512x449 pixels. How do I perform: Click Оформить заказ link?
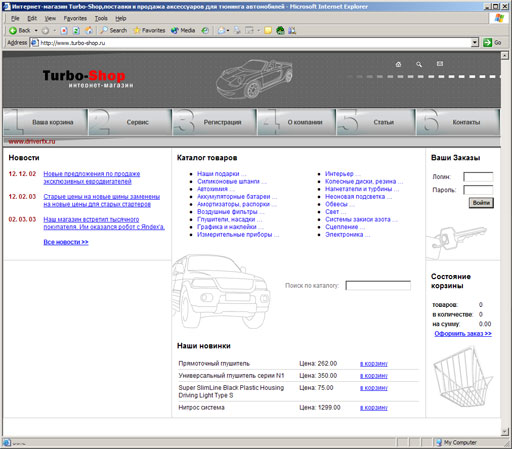coord(463,334)
